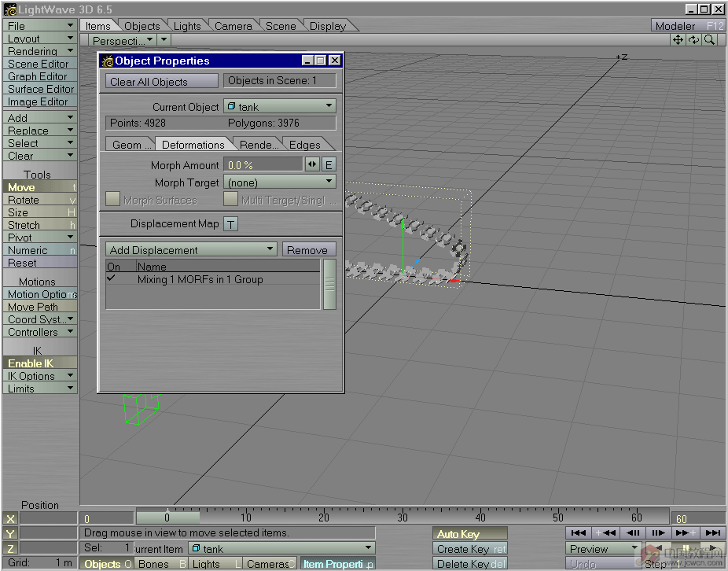
Task: Go to the previous keyframe
Action: (605, 533)
